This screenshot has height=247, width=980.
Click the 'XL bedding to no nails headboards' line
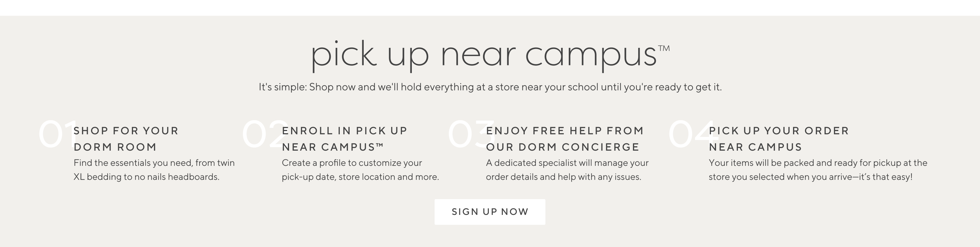[x=146, y=177]
